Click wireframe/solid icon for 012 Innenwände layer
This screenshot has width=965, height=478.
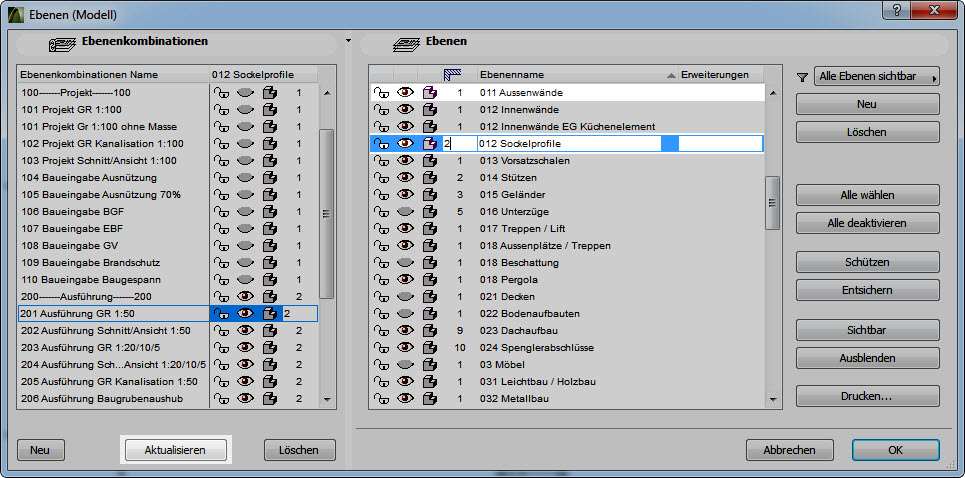pos(430,110)
